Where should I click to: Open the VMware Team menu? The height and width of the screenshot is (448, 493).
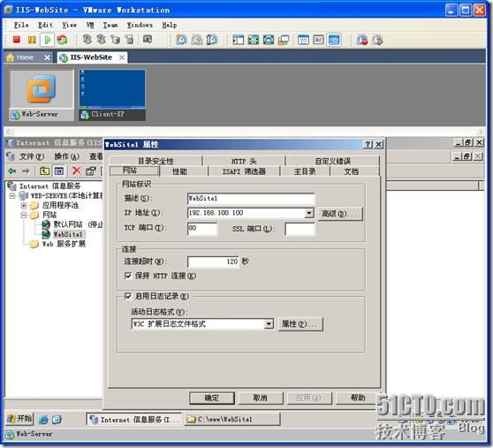click(110, 25)
